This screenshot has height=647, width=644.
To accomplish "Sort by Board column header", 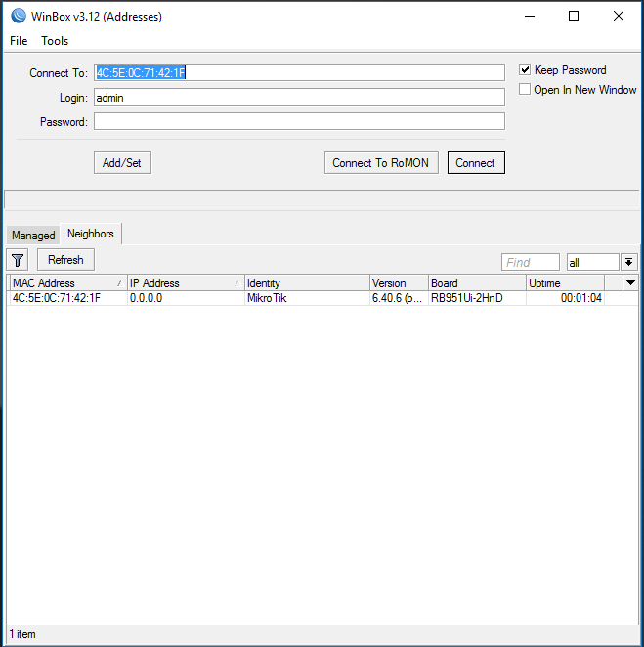I will [x=477, y=283].
